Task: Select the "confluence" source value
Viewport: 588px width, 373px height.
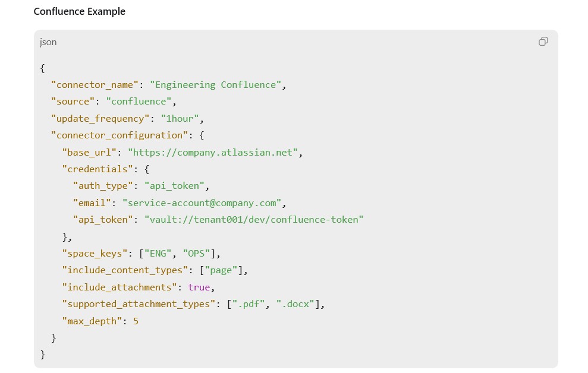Action: pos(139,102)
